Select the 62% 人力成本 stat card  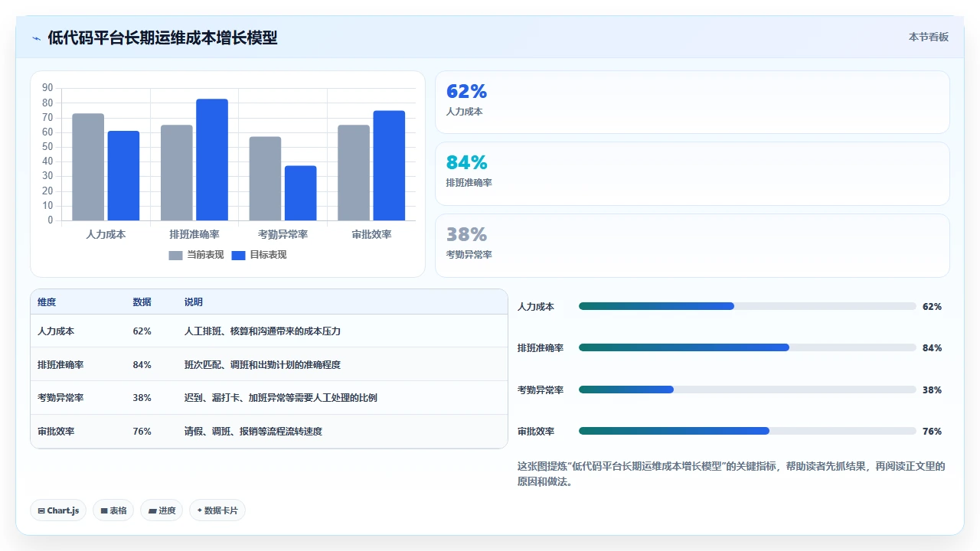(692, 103)
